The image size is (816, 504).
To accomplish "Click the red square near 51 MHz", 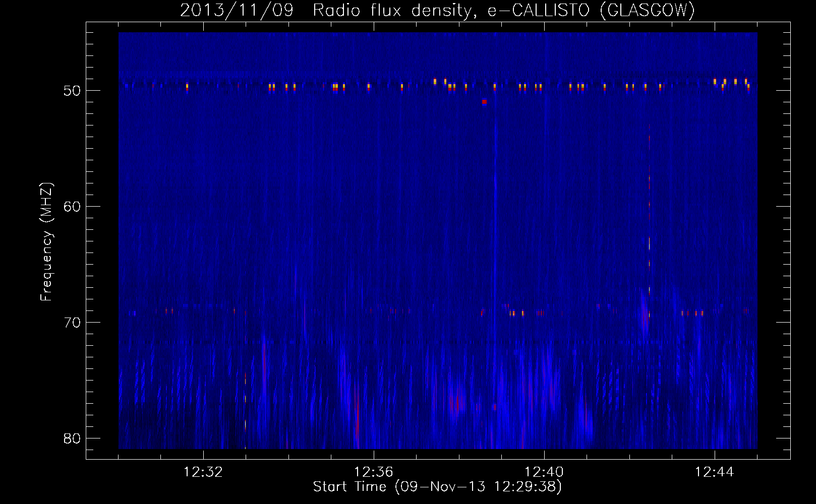I will 484,102.
